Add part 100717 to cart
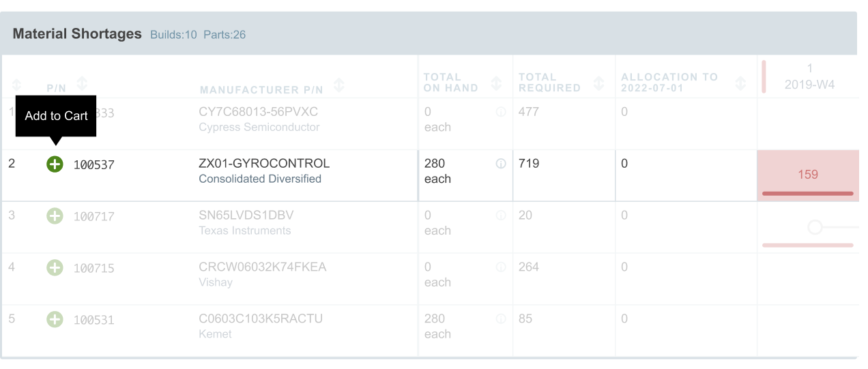The height and width of the screenshot is (369, 868). 55,216
